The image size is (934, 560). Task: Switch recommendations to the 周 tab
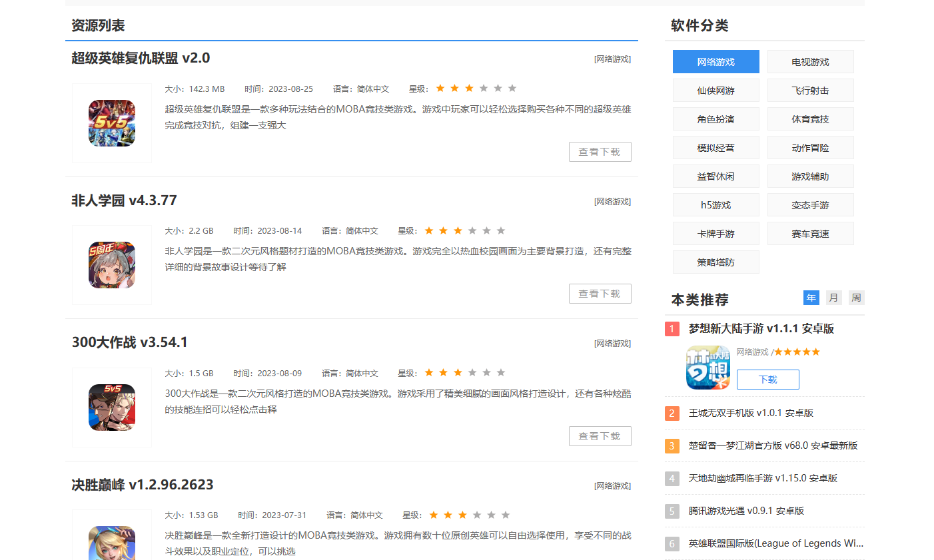coord(856,298)
